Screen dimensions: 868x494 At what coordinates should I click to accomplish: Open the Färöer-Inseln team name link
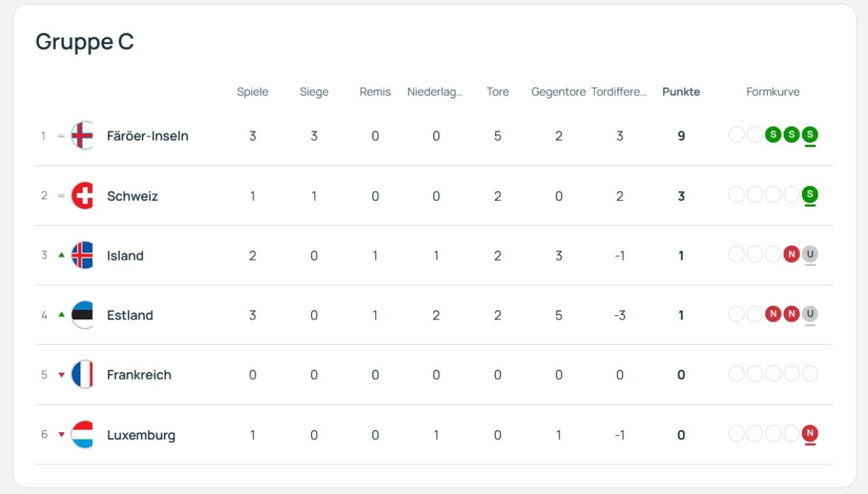148,136
